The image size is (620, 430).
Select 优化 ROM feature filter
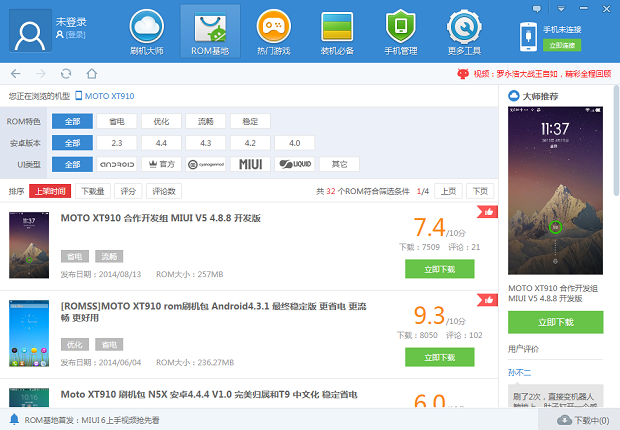pos(161,121)
